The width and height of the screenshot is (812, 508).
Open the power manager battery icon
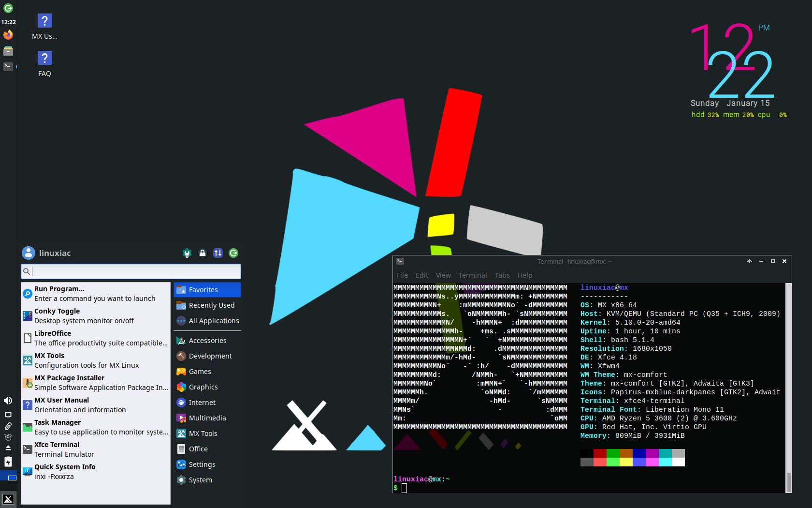coord(8,462)
